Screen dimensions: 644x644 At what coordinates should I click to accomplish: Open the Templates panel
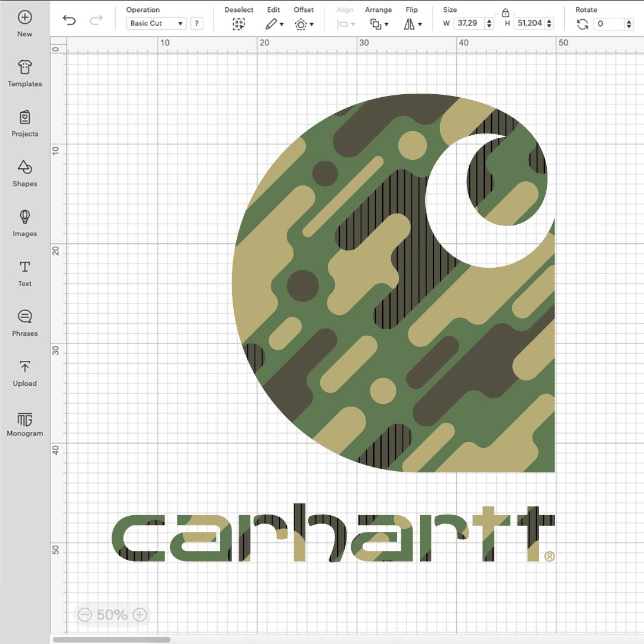coord(24,67)
